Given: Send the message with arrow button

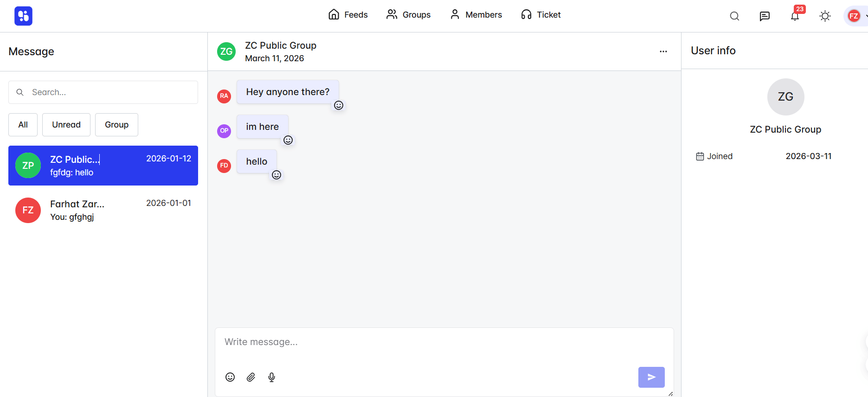Looking at the screenshot, I should [x=651, y=377].
